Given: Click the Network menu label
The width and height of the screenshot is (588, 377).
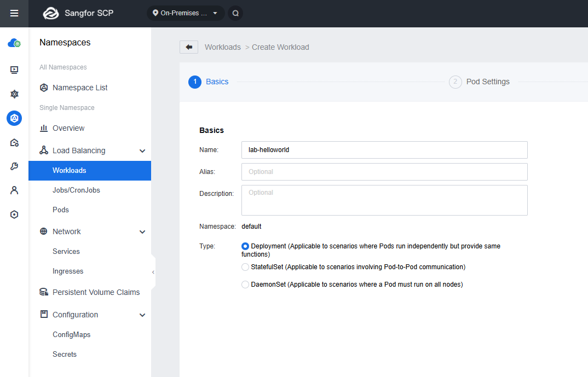Looking at the screenshot, I should pos(67,231).
